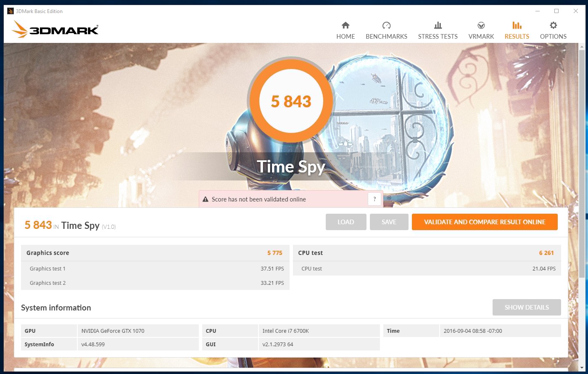The image size is (588, 374).
Task: Click the warning triangle icon
Action: pyautogui.click(x=206, y=199)
